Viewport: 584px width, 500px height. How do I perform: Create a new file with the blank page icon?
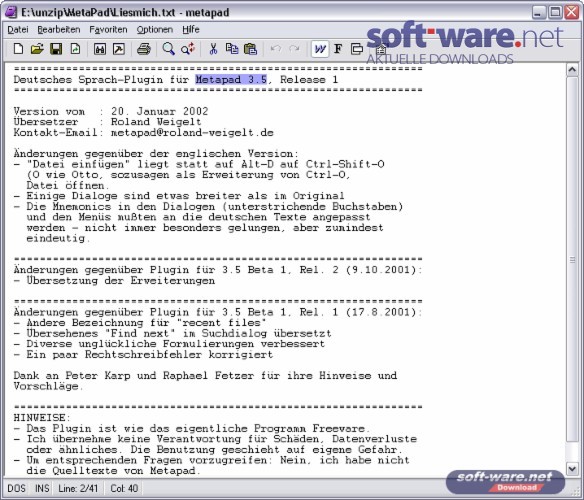[18, 49]
